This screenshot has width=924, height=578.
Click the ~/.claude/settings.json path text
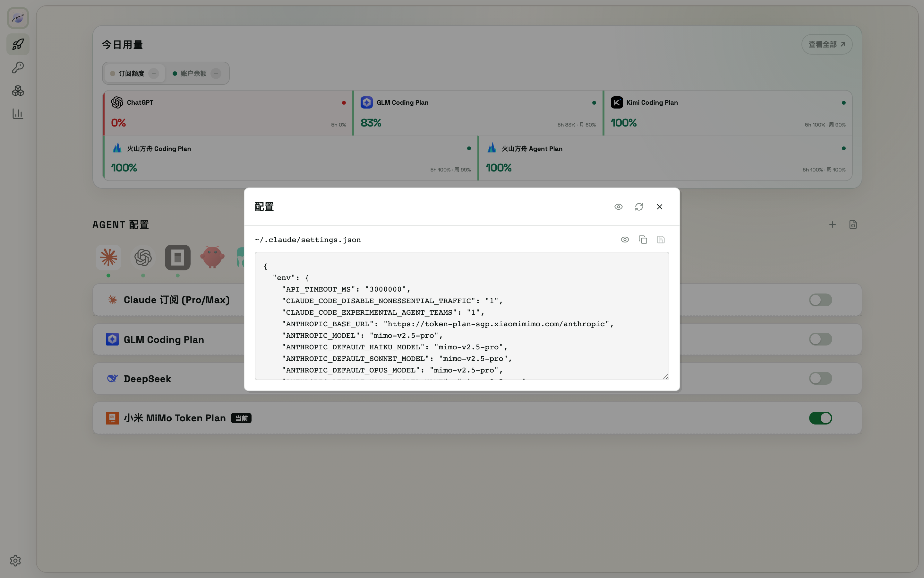click(308, 240)
